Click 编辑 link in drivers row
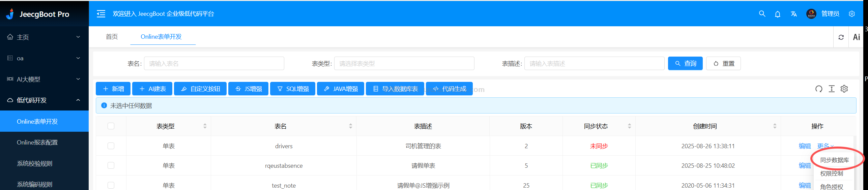Image resolution: width=868 pixels, height=190 pixels. point(805,146)
